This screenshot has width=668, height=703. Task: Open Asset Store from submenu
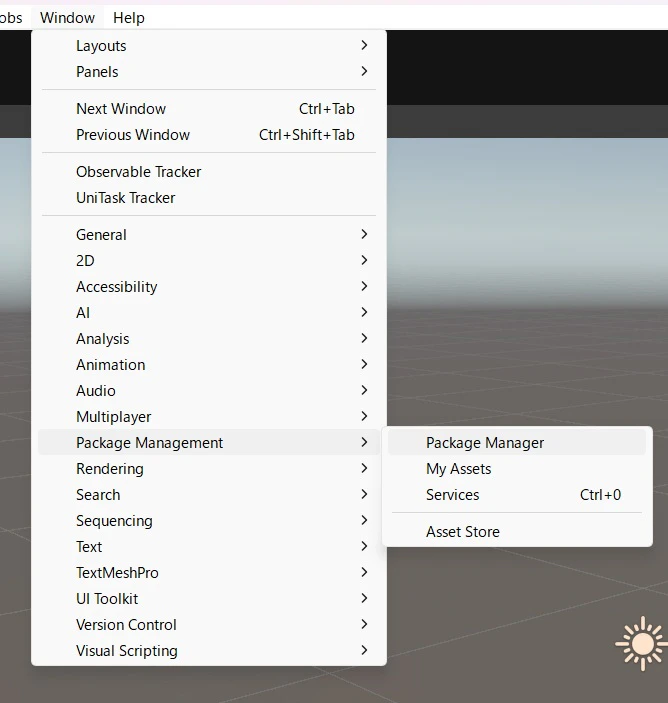(x=517, y=531)
